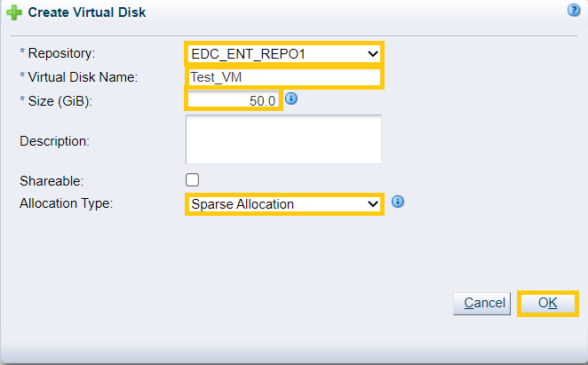Viewport: 588px width, 365px height.
Task: Click the chevron arrow on Repository combo box
Action: click(x=373, y=54)
